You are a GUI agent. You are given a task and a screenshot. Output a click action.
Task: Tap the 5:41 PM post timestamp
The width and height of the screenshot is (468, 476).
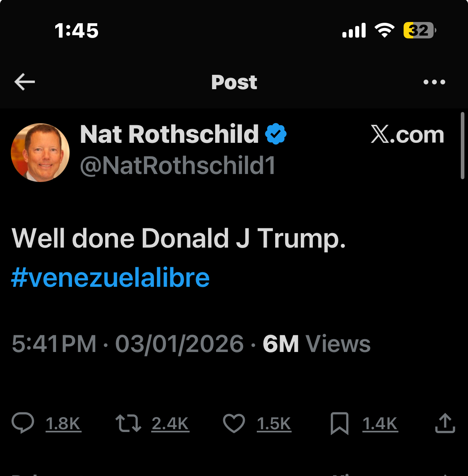[54, 344]
